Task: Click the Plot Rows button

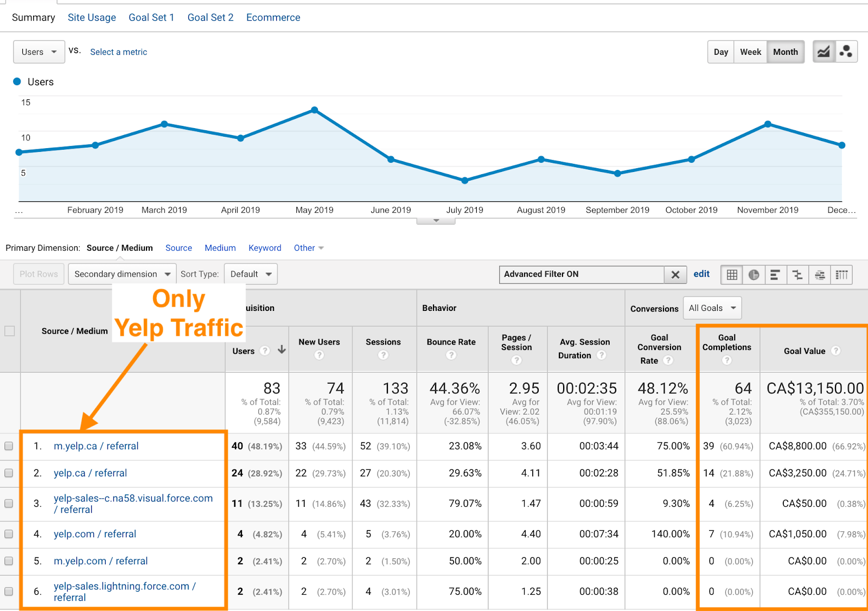Action: point(39,274)
